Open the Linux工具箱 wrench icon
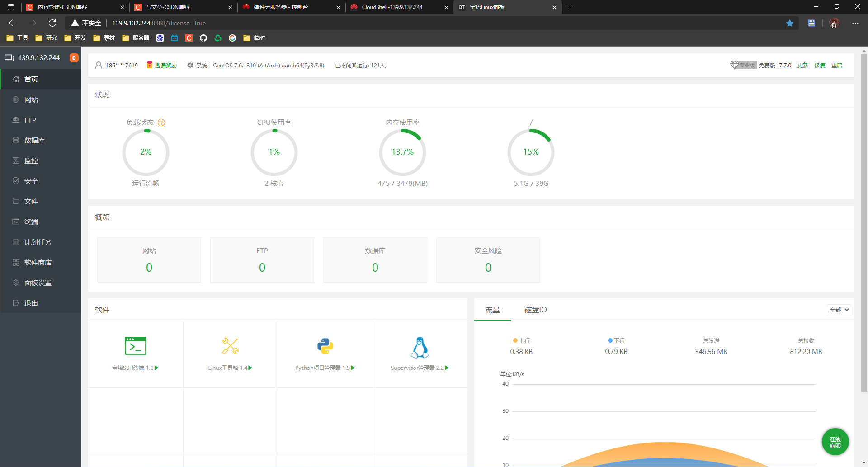Image resolution: width=868 pixels, height=467 pixels. (x=231, y=346)
